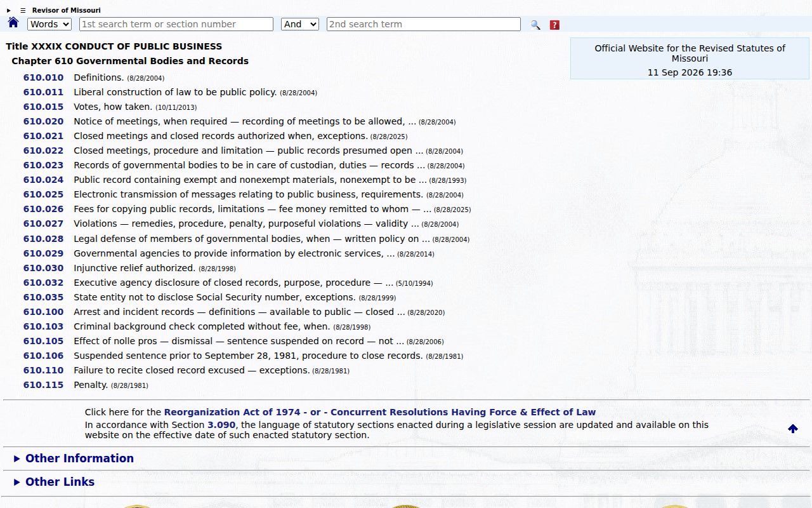Screen dimensions: 812x508
Task: Open section 610.024 link
Action: (43, 180)
